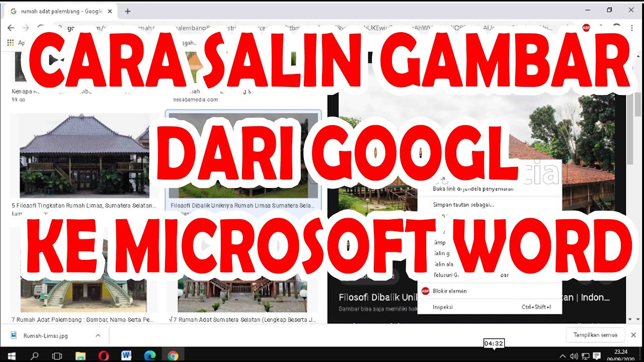Show hidden system tray icons
Screen dimensions: 644x362
pyautogui.click(x=562, y=356)
